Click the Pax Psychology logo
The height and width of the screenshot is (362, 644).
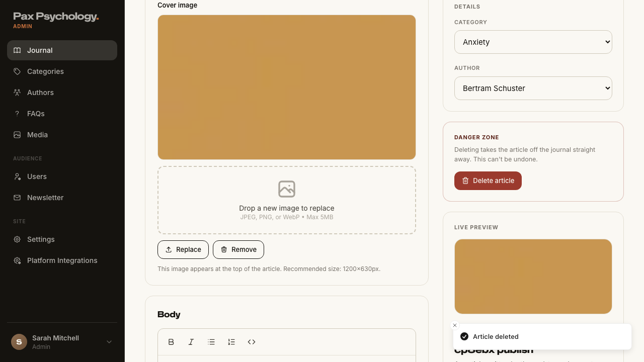pos(56,17)
